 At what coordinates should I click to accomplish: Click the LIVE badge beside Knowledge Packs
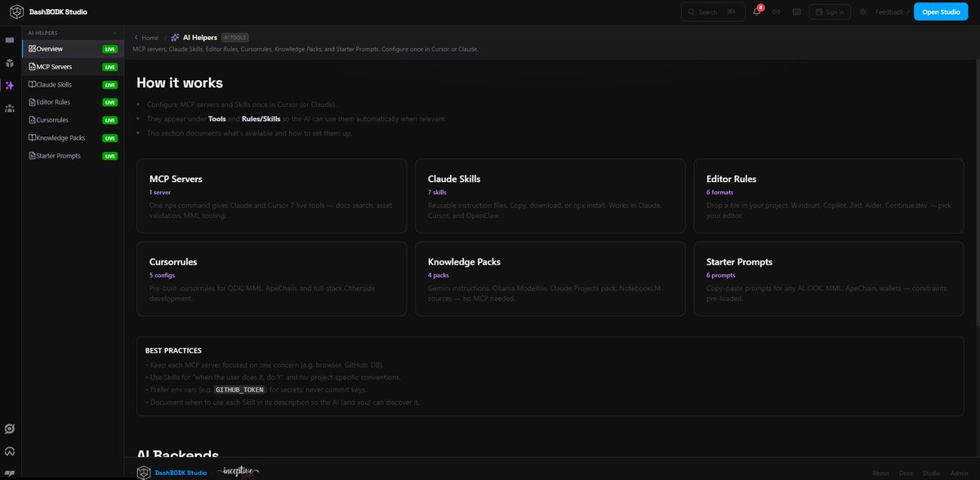109,139
